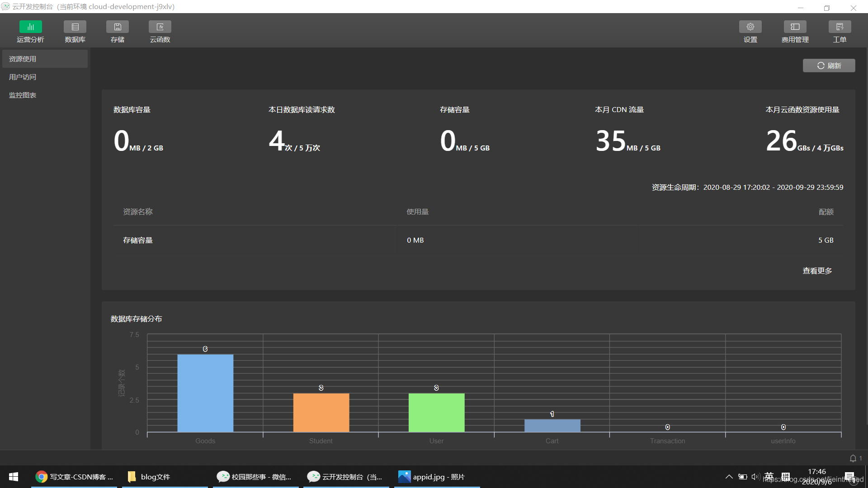Switch to 云开发控制台 taskbar item
The image size is (868, 488).
click(346, 477)
